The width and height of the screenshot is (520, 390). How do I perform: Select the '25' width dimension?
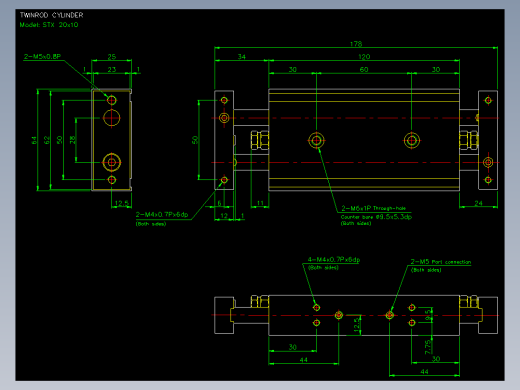coord(112,56)
